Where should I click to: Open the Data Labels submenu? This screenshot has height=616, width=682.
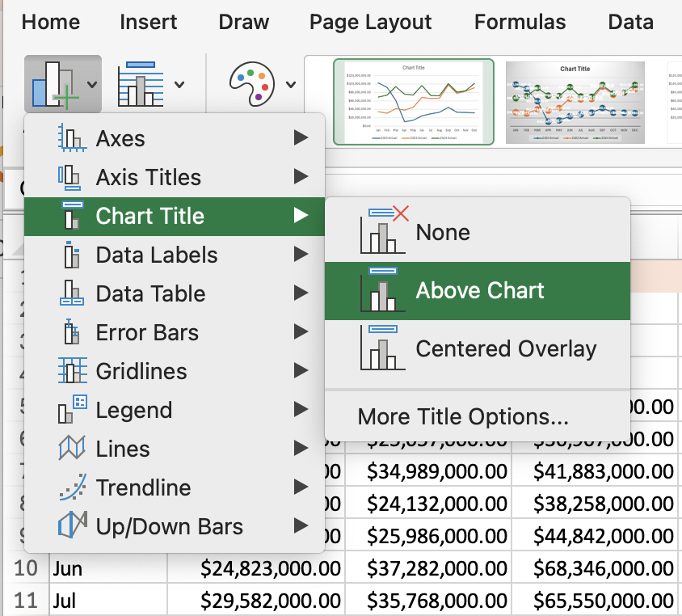158,255
